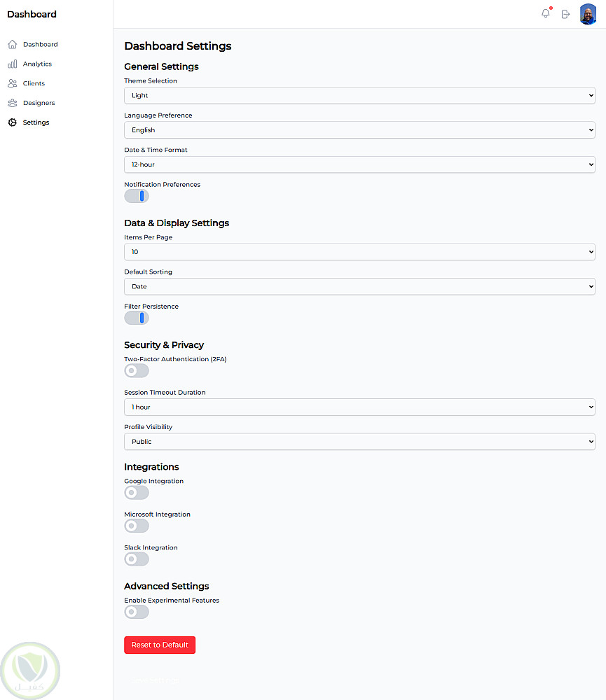Enable Two-Factor Authentication toggle
This screenshot has width=606, height=700.
coord(137,371)
